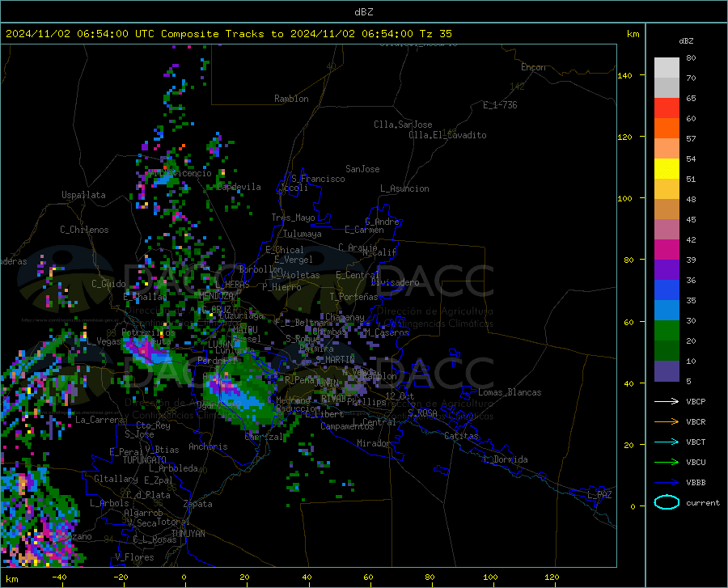Click the 'Uspallata' map label
This screenshot has width=728, height=588.
(x=83, y=195)
